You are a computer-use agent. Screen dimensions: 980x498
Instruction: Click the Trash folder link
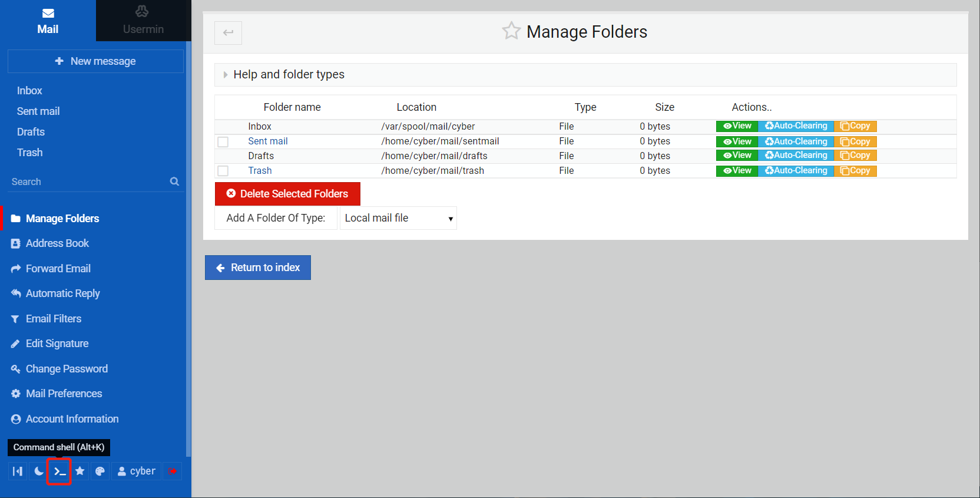coord(260,171)
